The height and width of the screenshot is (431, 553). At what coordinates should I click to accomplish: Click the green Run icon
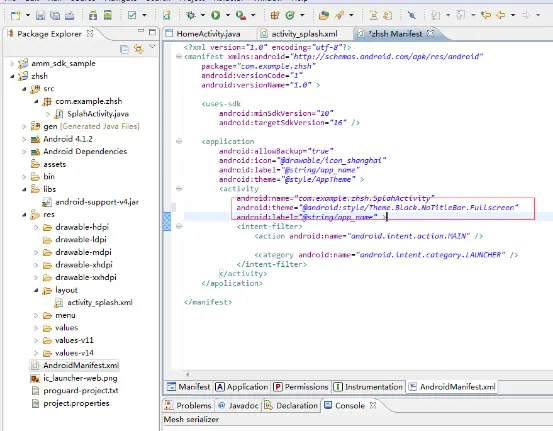215,15
